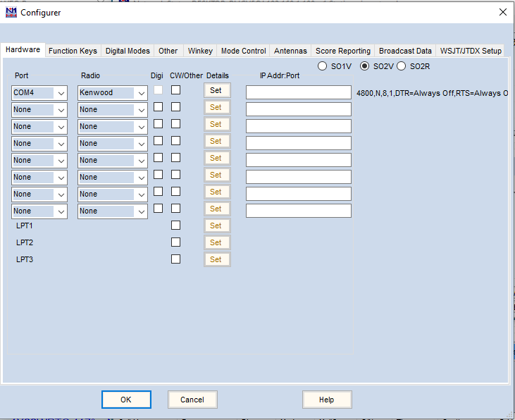
Task: Tick the LPT3 CW/Other checkbox
Action: coord(175,259)
